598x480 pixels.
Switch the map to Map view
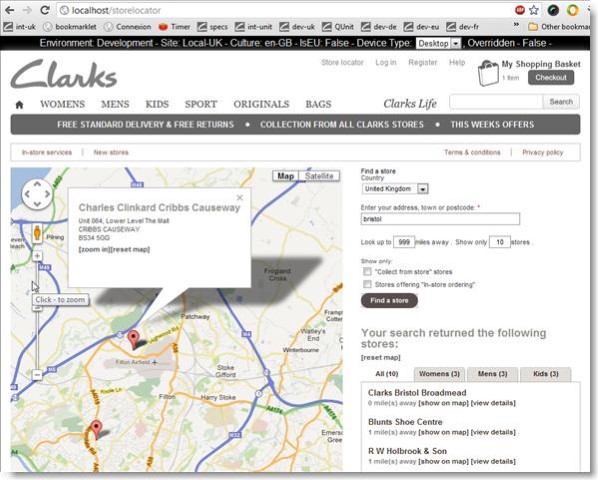tap(286, 176)
